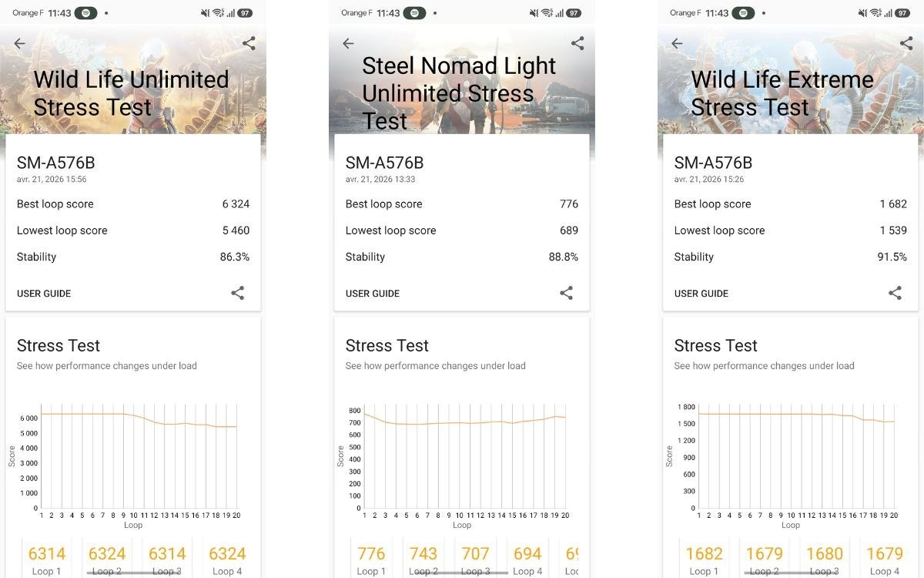The height and width of the screenshot is (578, 924).
Task: Tap battery indicator on rightmost screen
Action: [x=902, y=13]
